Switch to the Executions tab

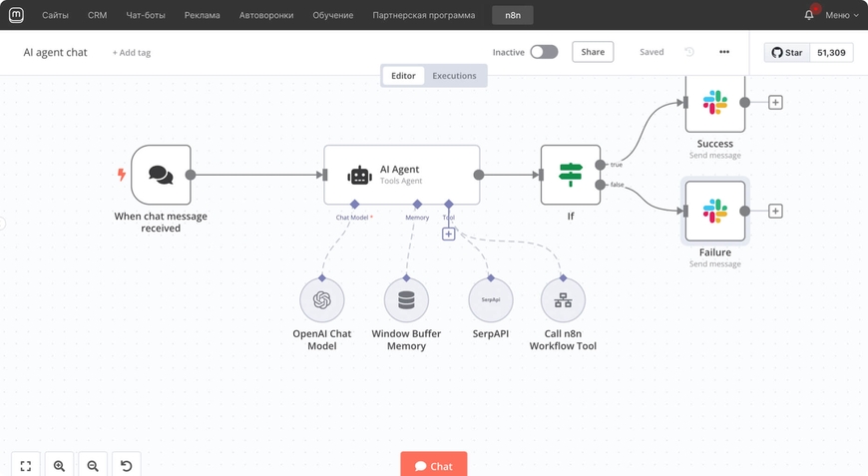pos(454,76)
